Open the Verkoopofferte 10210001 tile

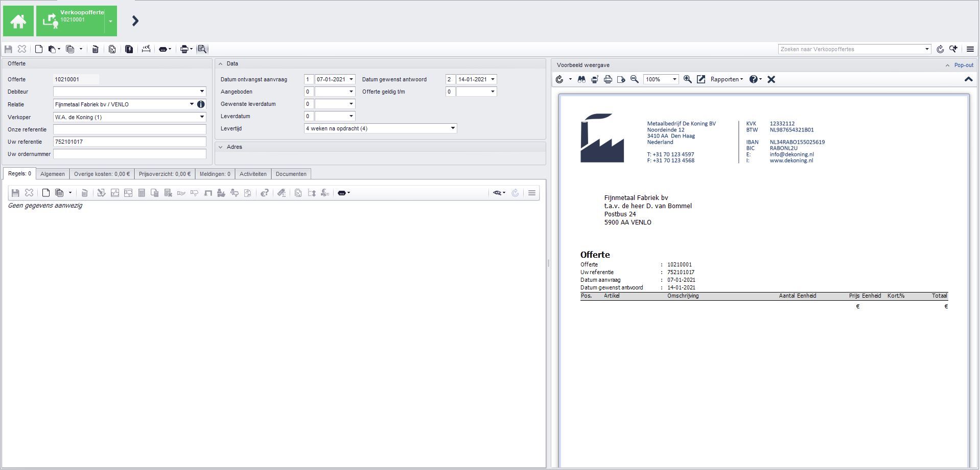point(71,21)
